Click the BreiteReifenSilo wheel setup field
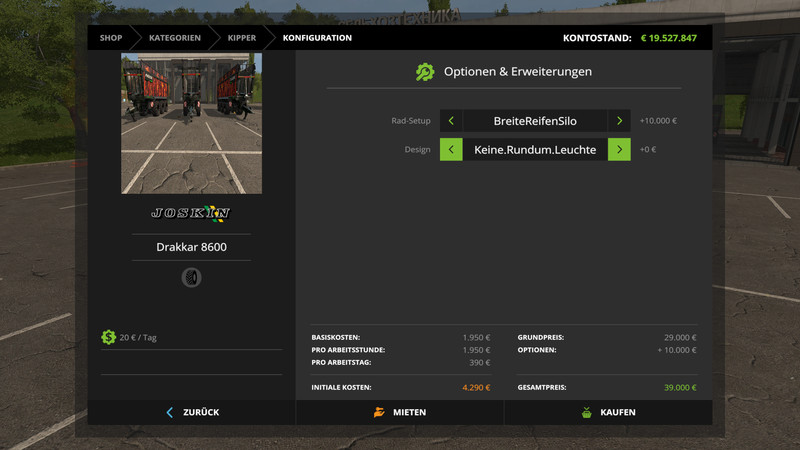The height and width of the screenshot is (450, 800). tap(535, 121)
